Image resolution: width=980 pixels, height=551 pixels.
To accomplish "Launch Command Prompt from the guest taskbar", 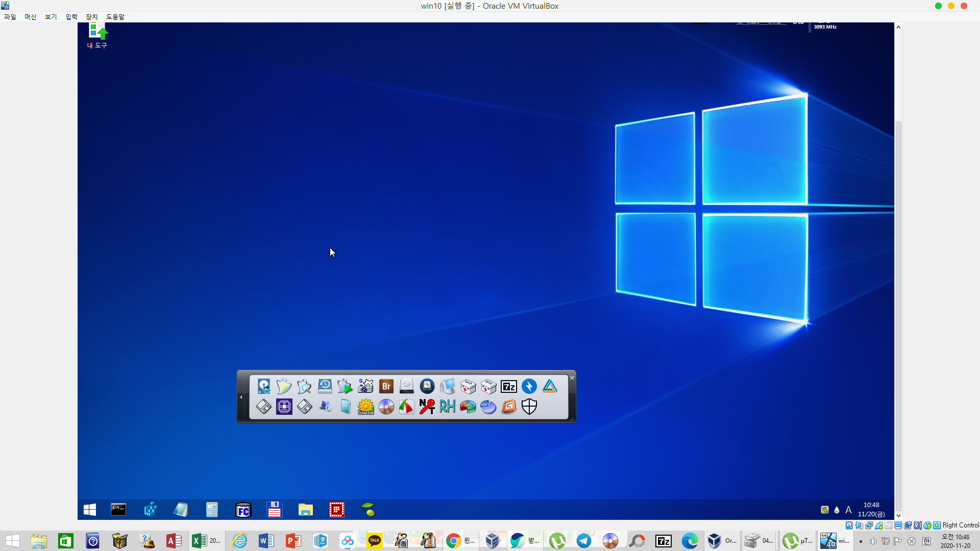I will coord(118,510).
